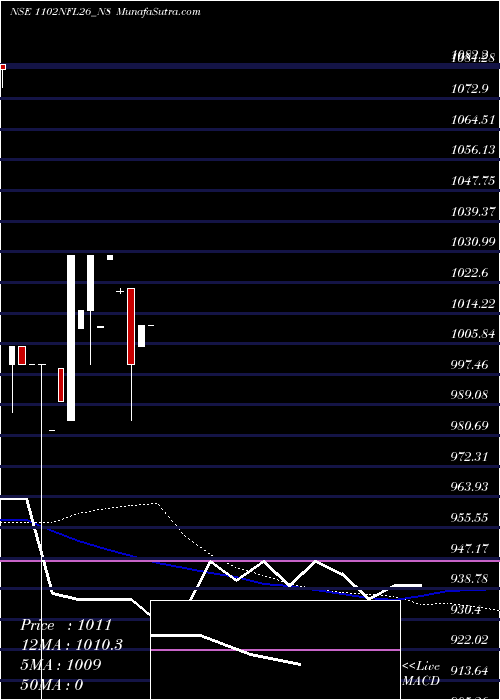Click the 1014.22 price axis label
This screenshot has width=500, height=700.
[x=474, y=304]
